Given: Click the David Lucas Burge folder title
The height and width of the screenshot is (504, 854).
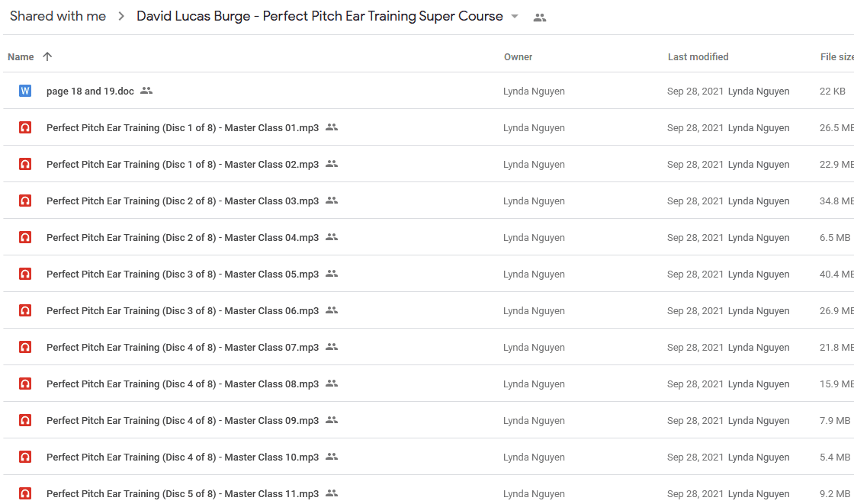Looking at the screenshot, I should [x=319, y=16].
